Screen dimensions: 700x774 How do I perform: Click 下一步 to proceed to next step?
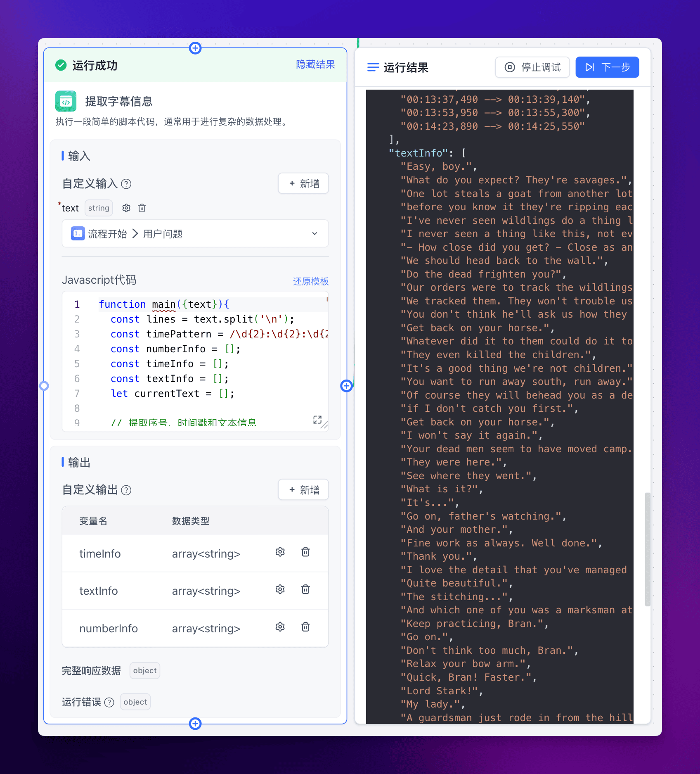607,67
